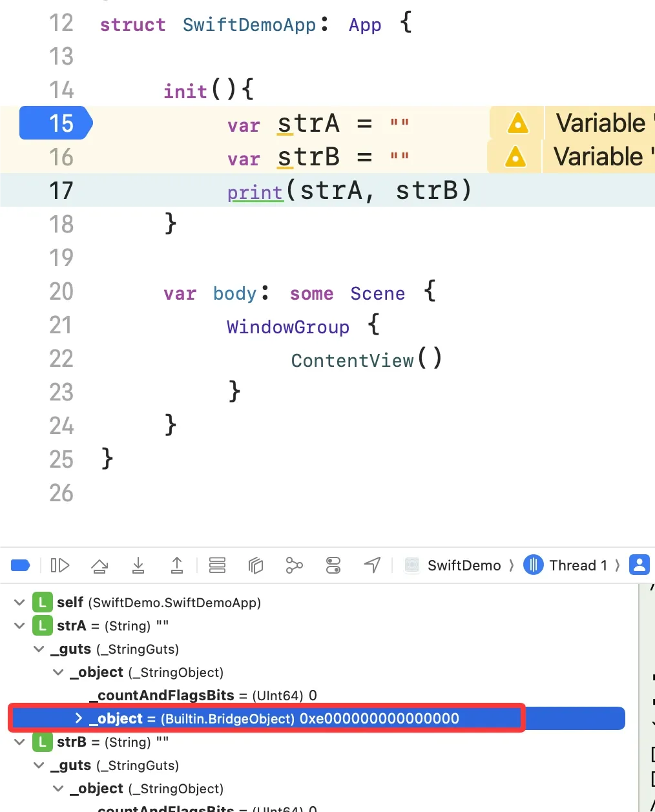Click the print call on line 17
The height and width of the screenshot is (812, 655).
[x=255, y=192]
